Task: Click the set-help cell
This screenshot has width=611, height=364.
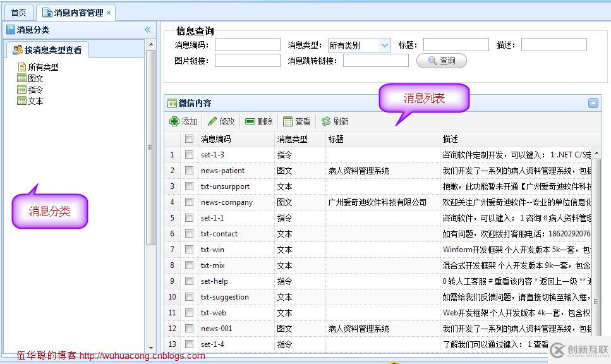Action: 236,281
